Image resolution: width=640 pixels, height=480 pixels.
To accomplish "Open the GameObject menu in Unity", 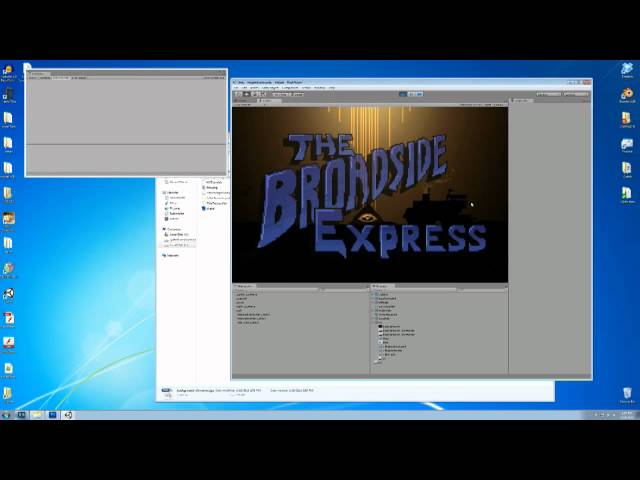I will (x=270, y=88).
